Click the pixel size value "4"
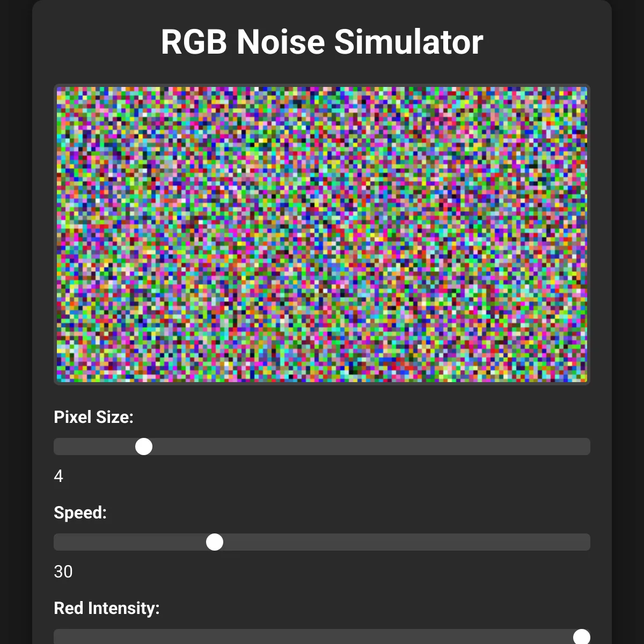This screenshot has width=644, height=644. coord(58,476)
